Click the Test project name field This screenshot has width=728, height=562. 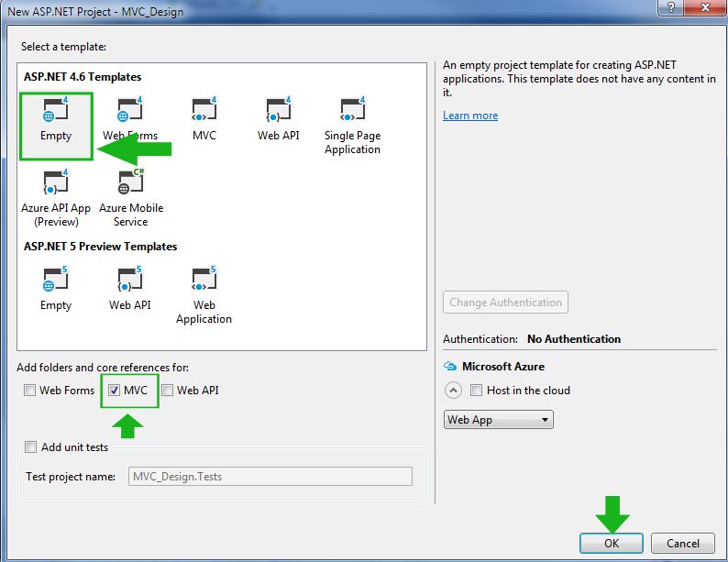point(270,477)
